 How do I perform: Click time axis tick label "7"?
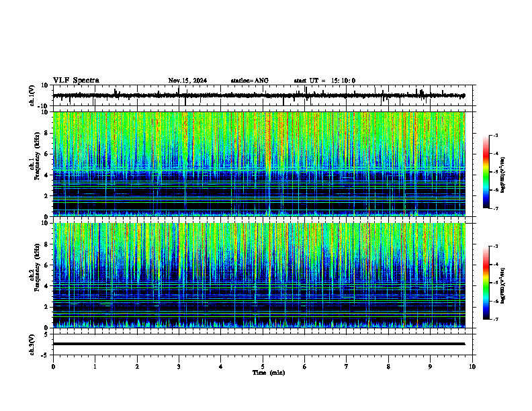[x=347, y=367]
